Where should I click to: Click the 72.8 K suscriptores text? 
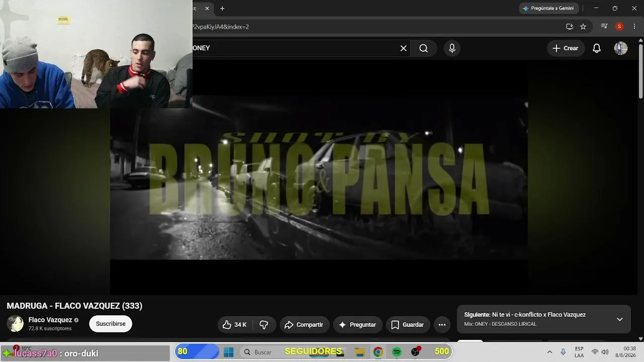point(50,329)
